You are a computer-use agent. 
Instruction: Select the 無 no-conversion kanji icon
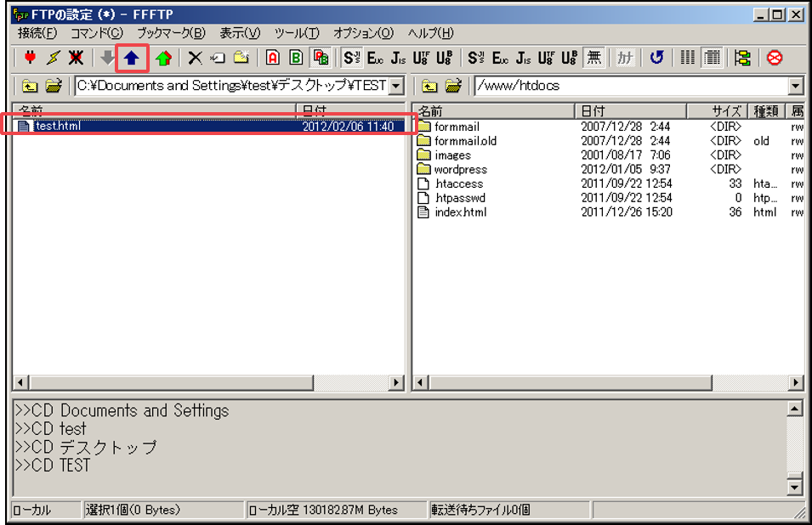594,58
